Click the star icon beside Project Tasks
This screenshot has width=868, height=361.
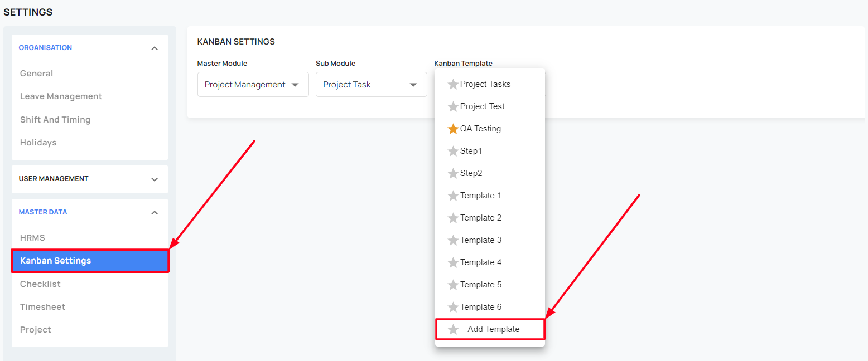(x=453, y=84)
